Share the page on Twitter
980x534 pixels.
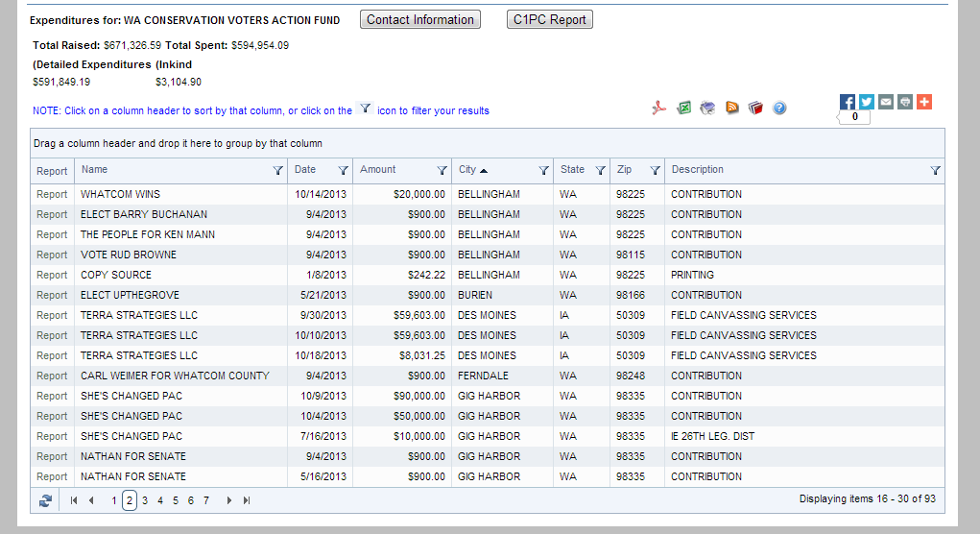867,102
